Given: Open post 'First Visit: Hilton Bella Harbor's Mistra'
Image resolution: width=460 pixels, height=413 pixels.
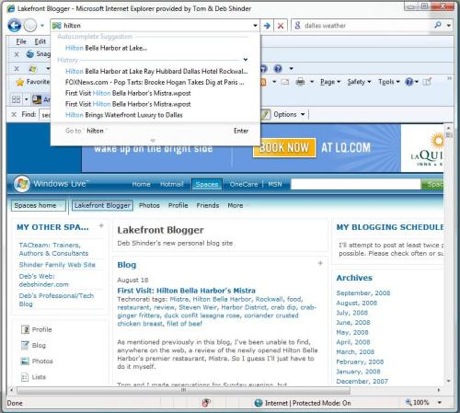Looking at the screenshot, I should [186, 290].
